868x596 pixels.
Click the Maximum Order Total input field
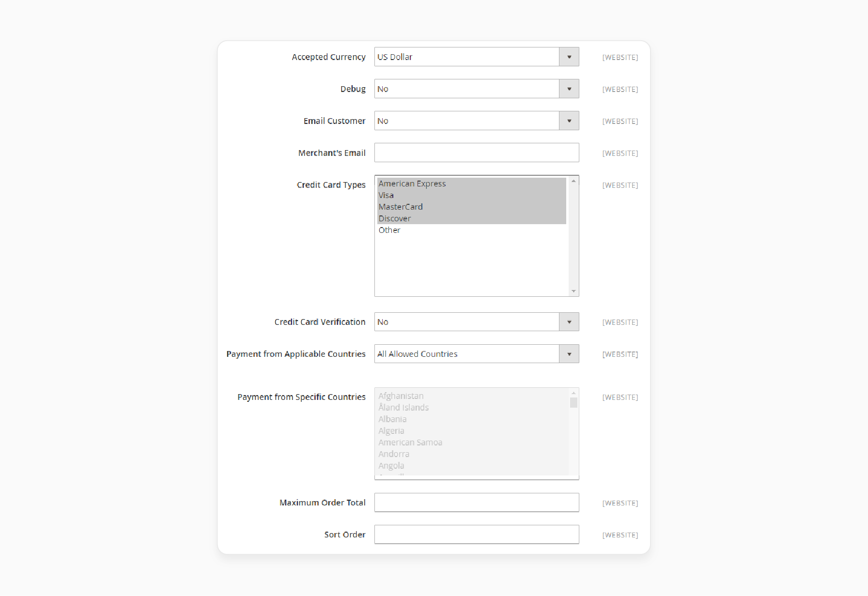477,503
